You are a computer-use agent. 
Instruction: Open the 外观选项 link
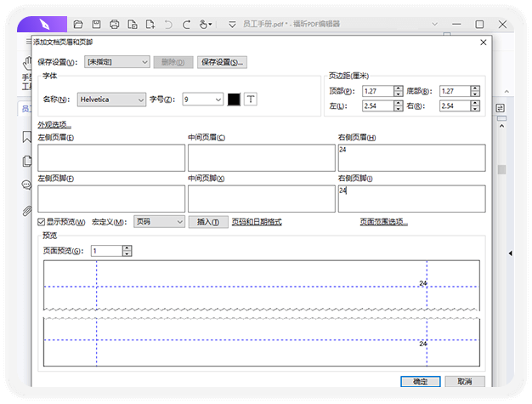pos(54,125)
